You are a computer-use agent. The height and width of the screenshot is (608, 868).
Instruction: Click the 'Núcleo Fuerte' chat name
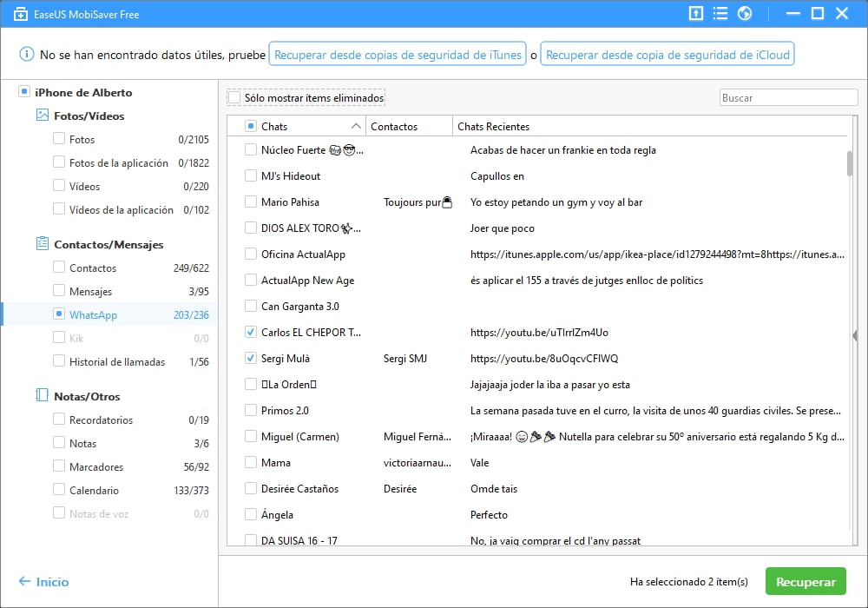(x=312, y=150)
